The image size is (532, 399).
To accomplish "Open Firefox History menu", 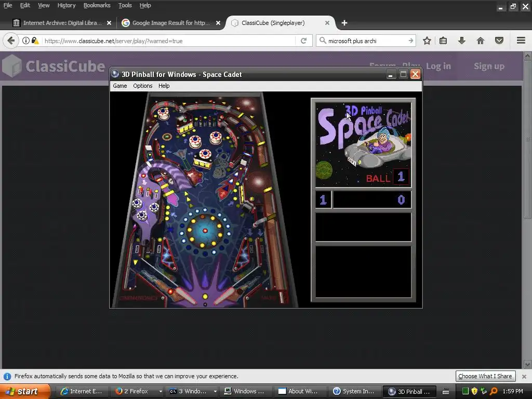I will [x=66, y=5].
